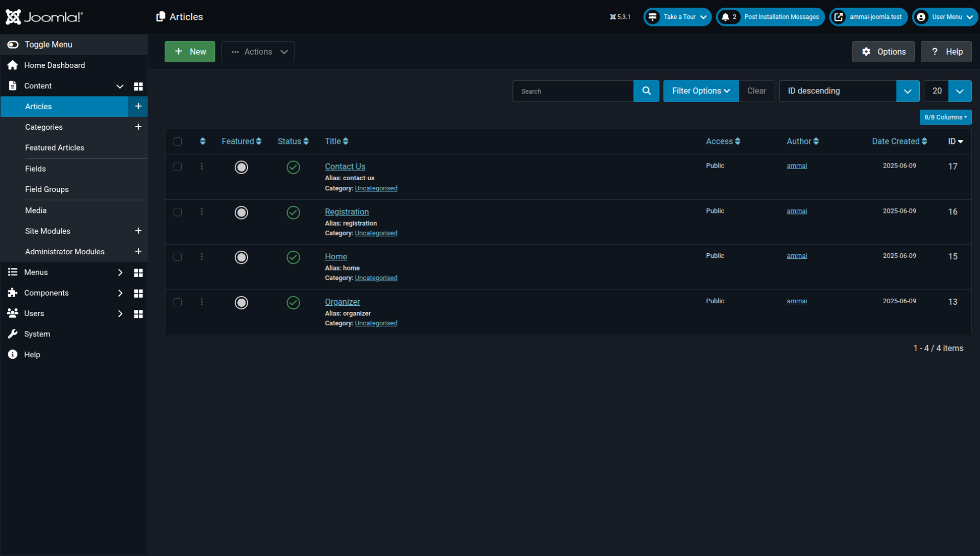Select the Organizer article checkbox
The height and width of the screenshot is (556, 980).
[178, 302]
